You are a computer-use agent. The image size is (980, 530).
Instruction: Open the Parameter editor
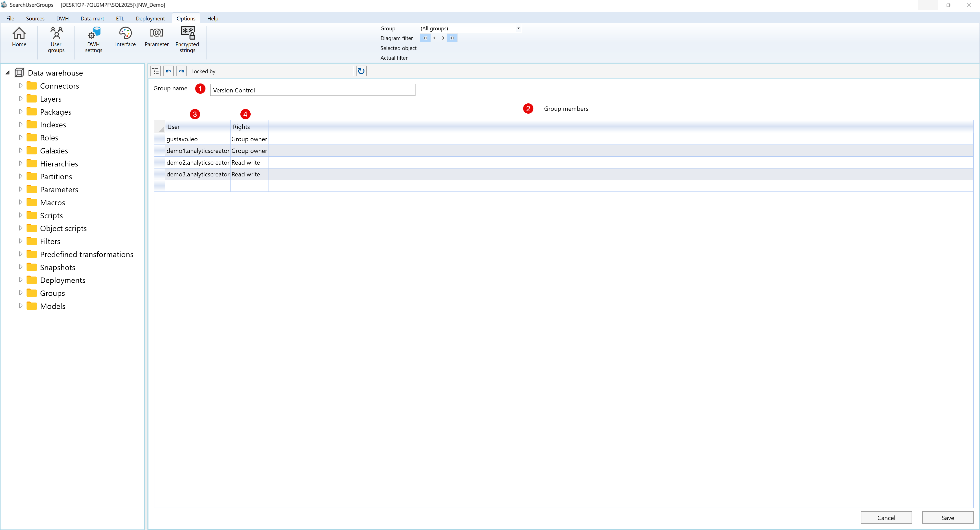[x=156, y=37]
